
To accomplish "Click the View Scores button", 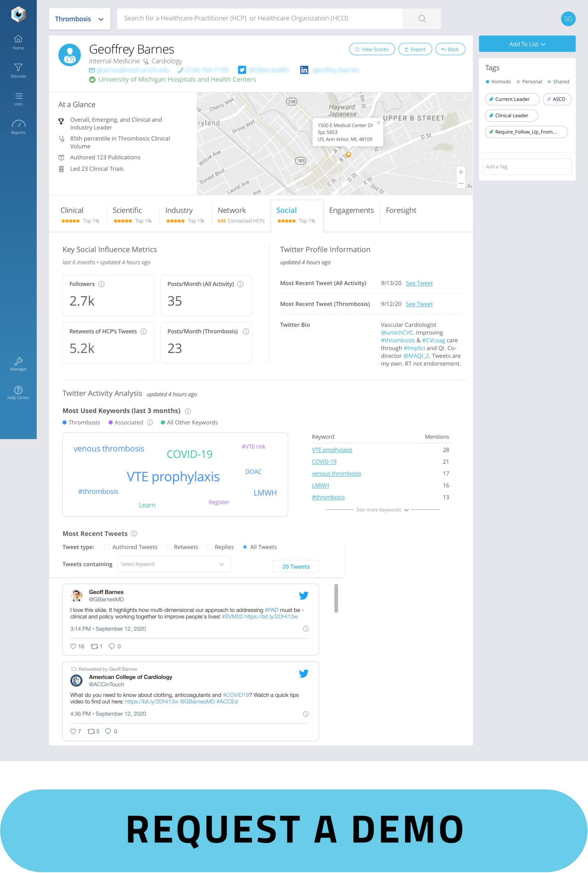I will (x=372, y=49).
